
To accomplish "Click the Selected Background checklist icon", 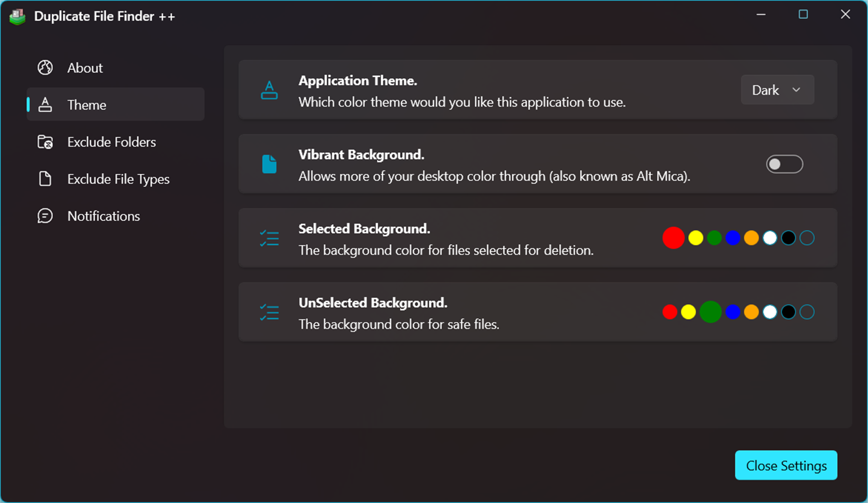I will [269, 238].
